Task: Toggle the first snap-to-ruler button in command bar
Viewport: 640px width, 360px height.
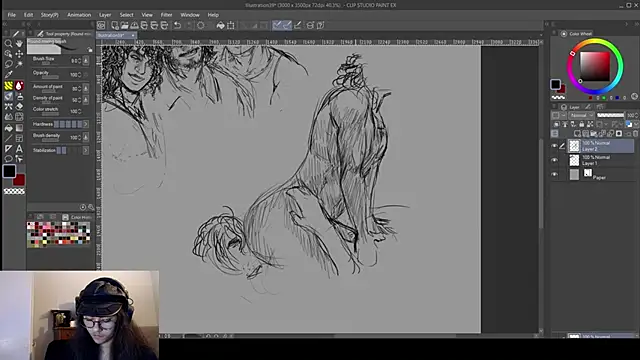Action: 277,25
